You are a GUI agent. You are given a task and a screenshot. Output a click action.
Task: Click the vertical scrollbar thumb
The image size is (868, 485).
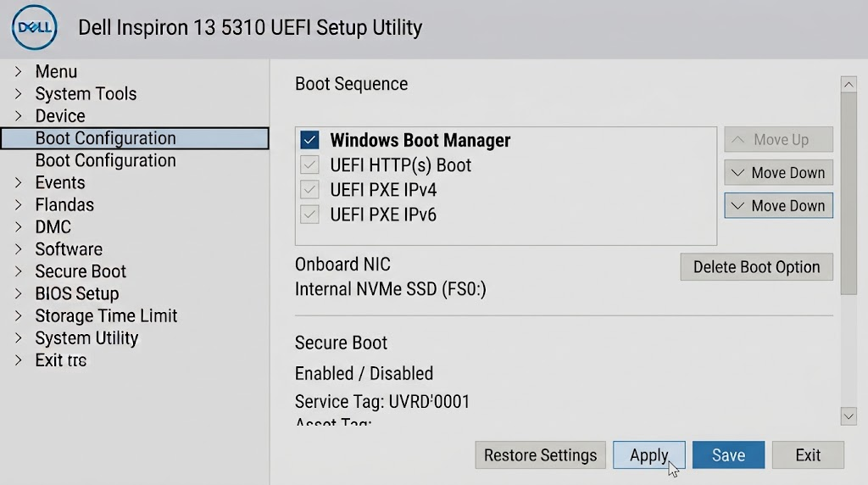[849, 194]
